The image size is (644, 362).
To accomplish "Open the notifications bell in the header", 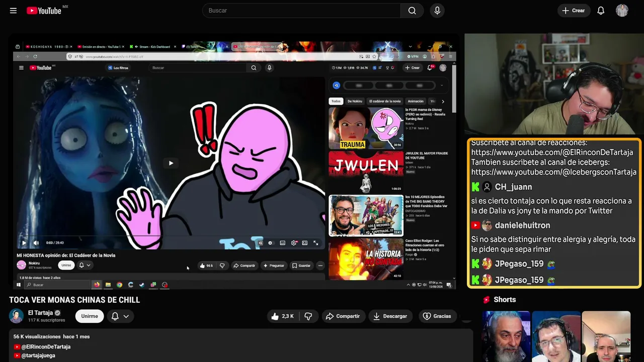I will click(x=601, y=11).
